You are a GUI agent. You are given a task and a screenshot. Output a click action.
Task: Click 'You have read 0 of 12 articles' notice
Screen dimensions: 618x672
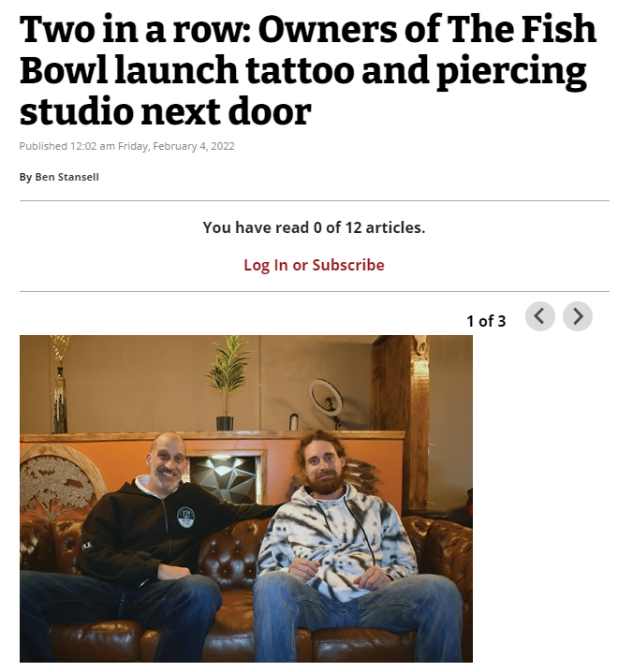click(x=314, y=227)
